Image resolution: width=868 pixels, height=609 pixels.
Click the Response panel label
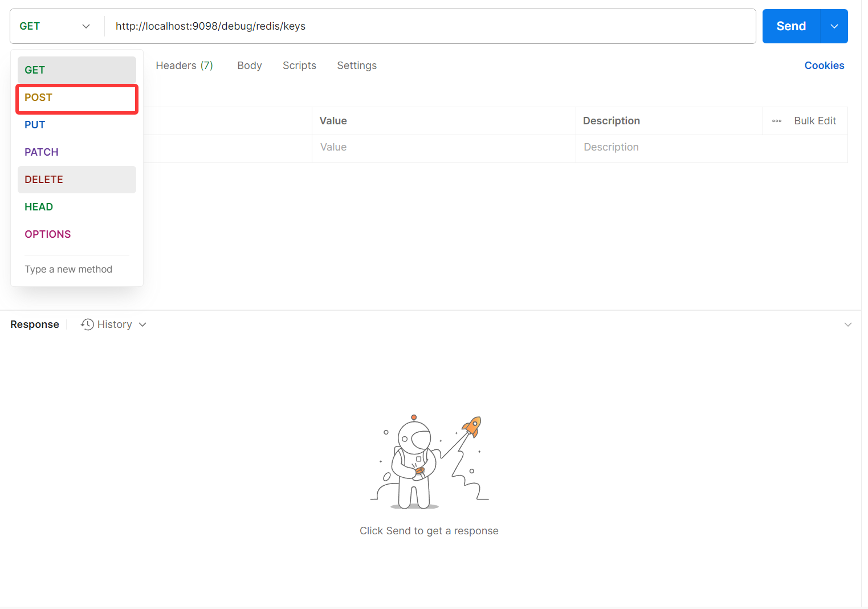click(x=35, y=324)
